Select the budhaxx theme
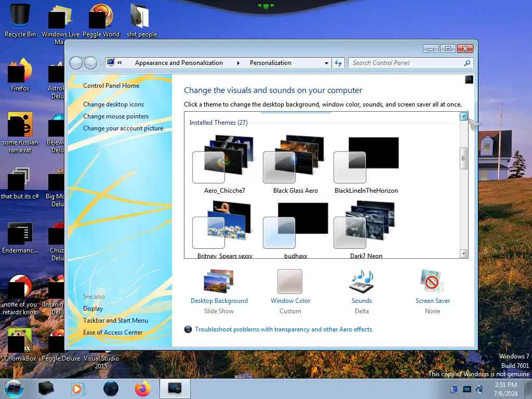The image size is (532, 399). point(295,229)
